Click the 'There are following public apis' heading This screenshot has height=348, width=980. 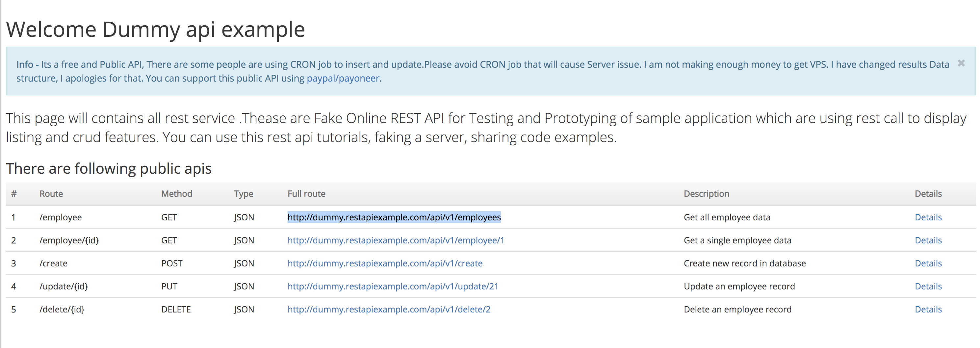tap(109, 168)
